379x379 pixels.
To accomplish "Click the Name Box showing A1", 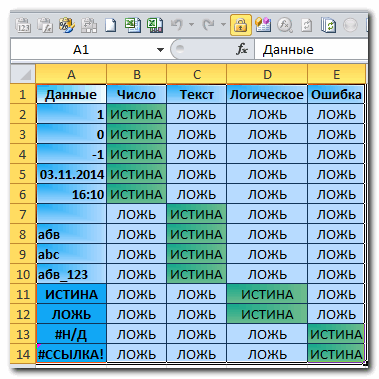I will (81, 50).
